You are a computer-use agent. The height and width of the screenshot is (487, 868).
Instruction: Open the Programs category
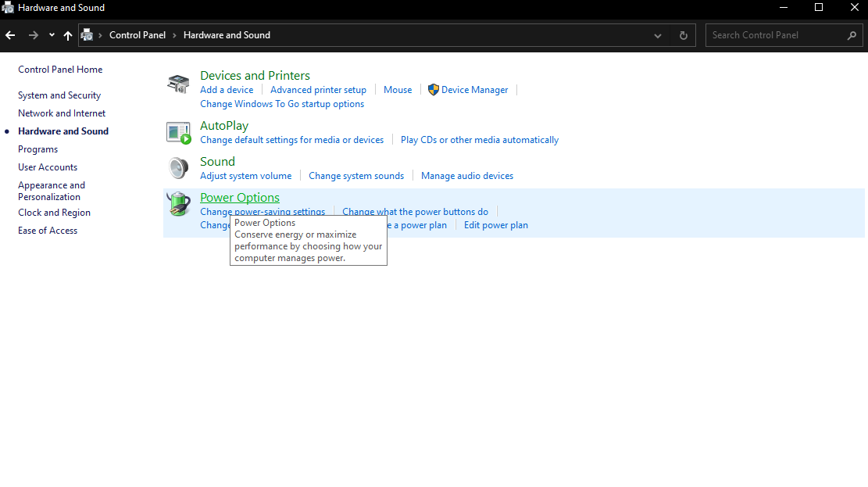(38, 149)
